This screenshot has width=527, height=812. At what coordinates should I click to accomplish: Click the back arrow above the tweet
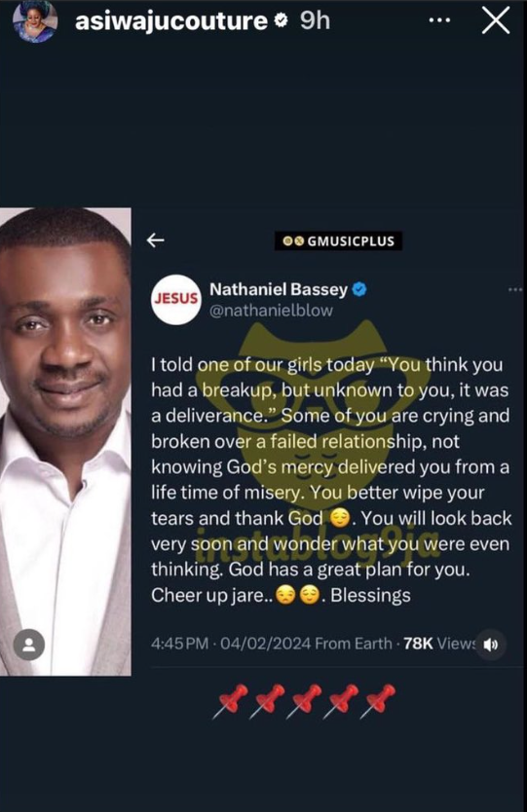click(156, 240)
